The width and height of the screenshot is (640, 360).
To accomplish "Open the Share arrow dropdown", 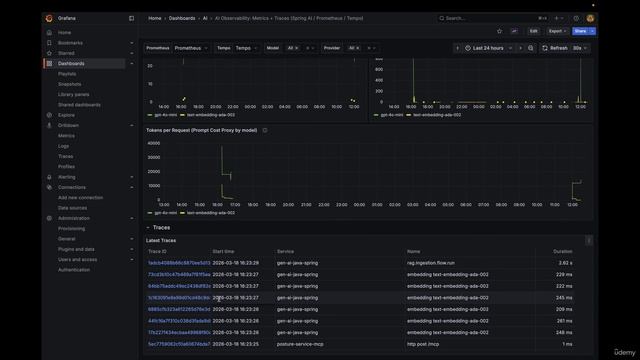I will tap(592, 31).
